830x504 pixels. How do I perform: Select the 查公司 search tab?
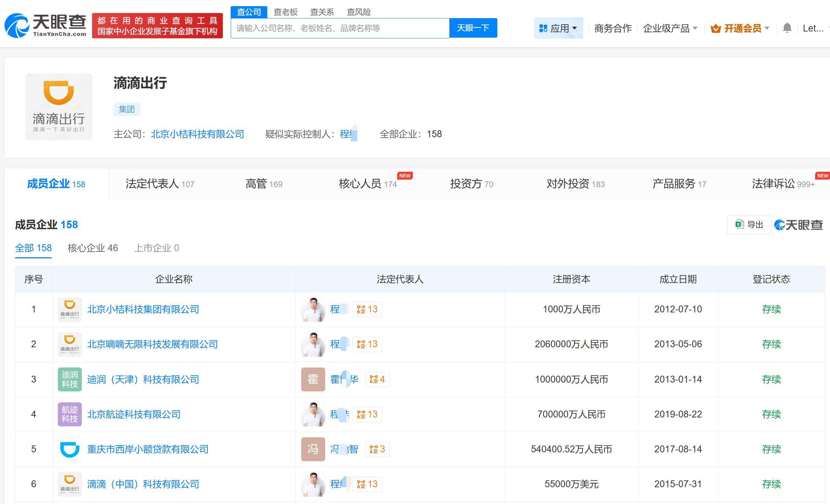click(x=249, y=12)
